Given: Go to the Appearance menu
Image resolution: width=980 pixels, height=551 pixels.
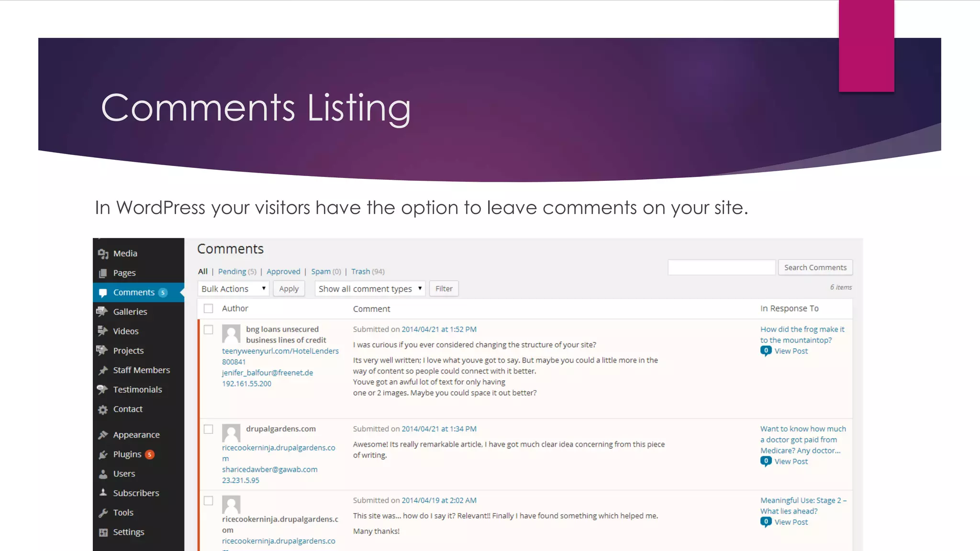Looking at the screenshot, I should pyautogui.click(x=136, y=435).
